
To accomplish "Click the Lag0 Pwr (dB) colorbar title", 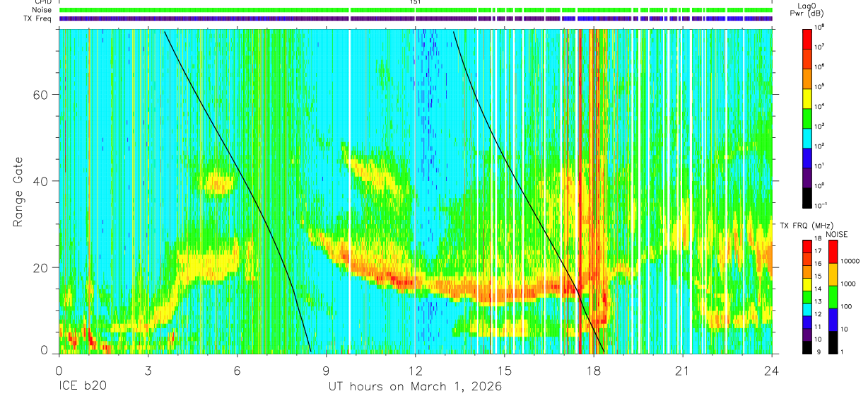I will coord(808,9).
